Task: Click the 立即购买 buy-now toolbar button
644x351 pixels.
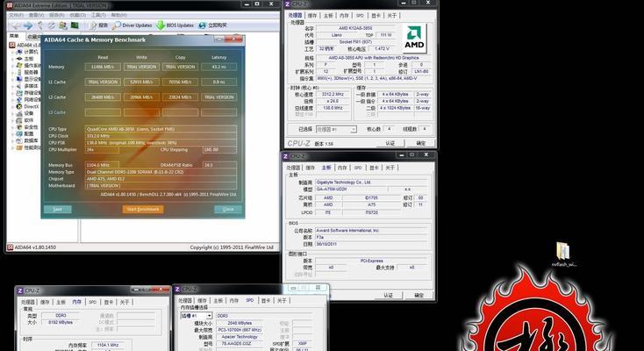Action: point(212,25)
